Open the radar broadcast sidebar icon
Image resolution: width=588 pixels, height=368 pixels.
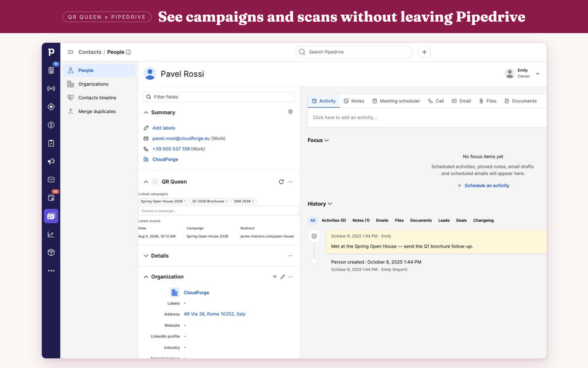pyautogui.click(x=51, y=88)
